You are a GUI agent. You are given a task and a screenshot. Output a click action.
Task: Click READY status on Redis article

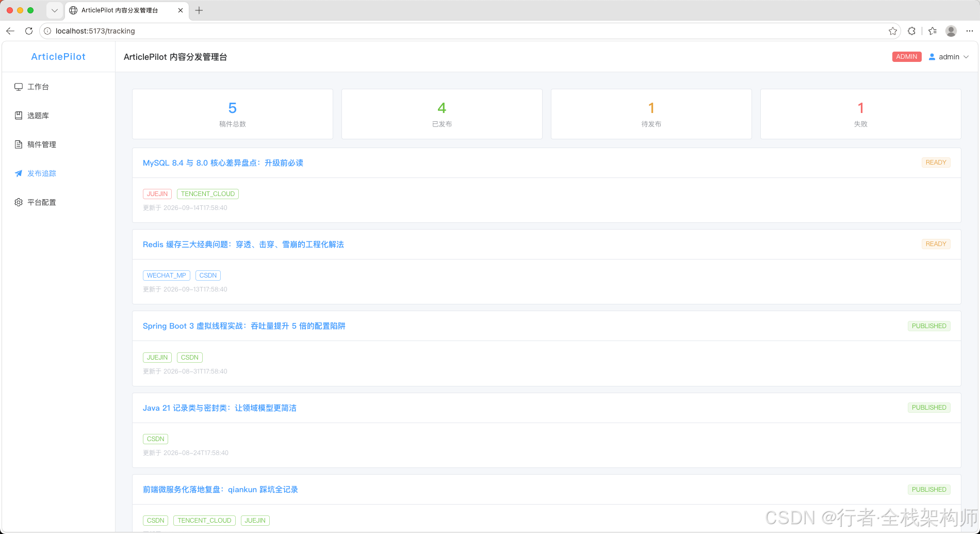coord(936,244)
